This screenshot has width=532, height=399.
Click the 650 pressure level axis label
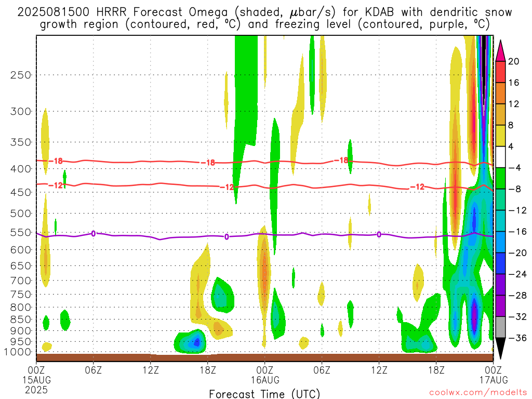[21, 265]
